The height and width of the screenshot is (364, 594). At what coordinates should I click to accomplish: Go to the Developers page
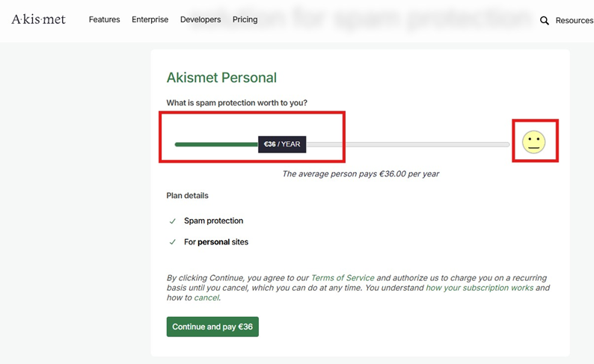pyautogui.click(x=200, y=19)
